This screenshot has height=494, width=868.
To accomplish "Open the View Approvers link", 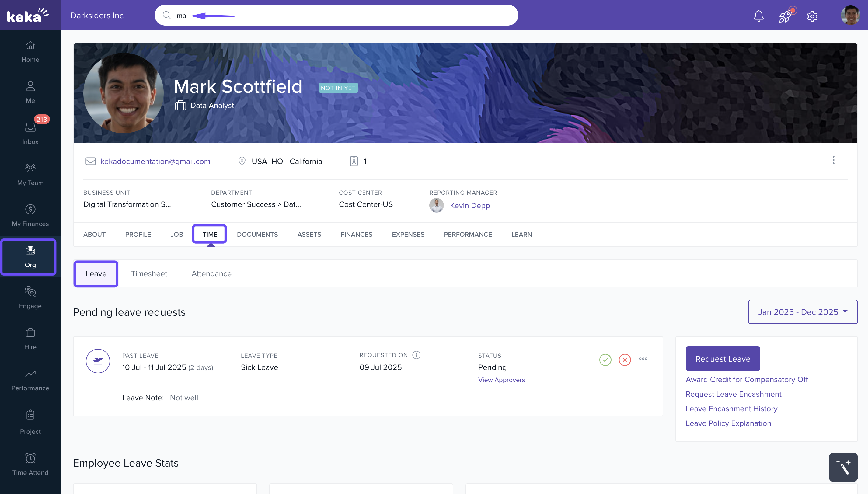I will tap(501, 380).
